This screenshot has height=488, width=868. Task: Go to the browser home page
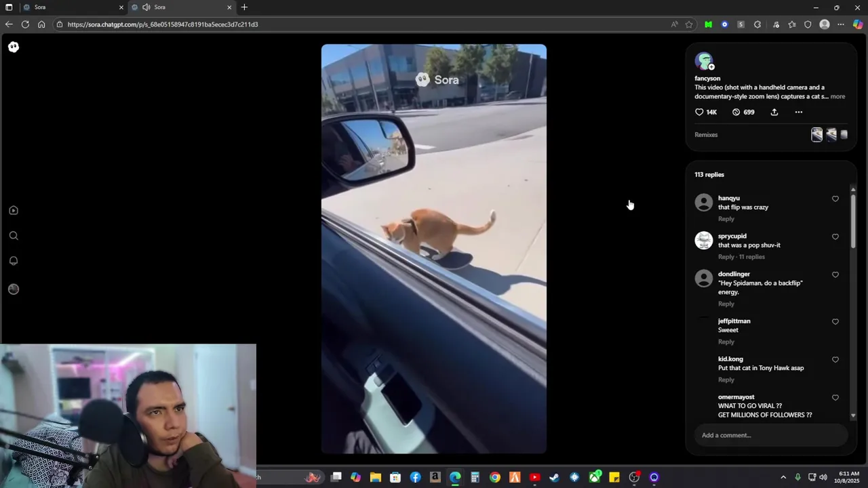(41, 24)
